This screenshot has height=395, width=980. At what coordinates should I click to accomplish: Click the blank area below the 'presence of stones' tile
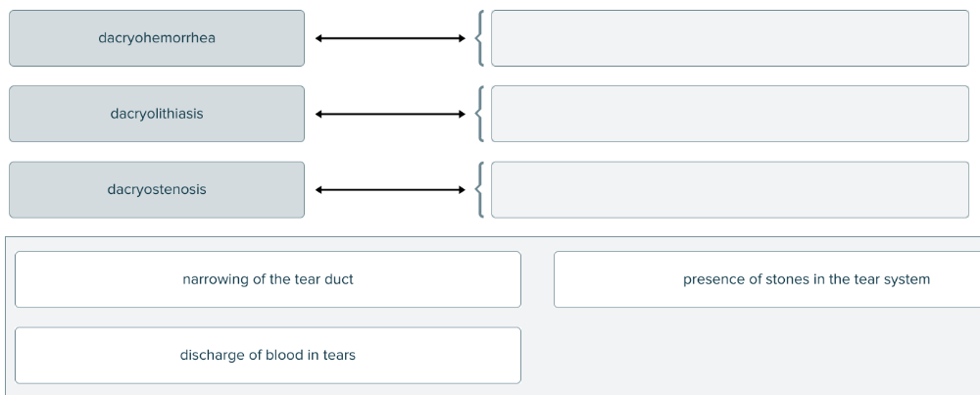coord(766,355)
